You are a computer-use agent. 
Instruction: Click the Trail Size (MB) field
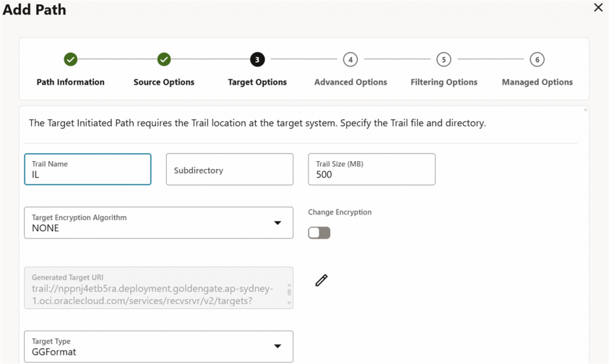[371, 170]
